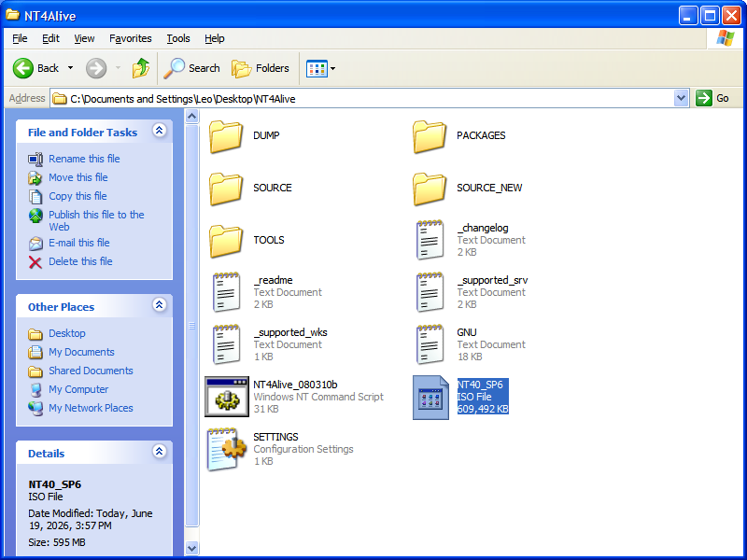The width and height of the screenshot is (747, 560).
Task: Click Copy this file
Action: click(x=78, y=196)
